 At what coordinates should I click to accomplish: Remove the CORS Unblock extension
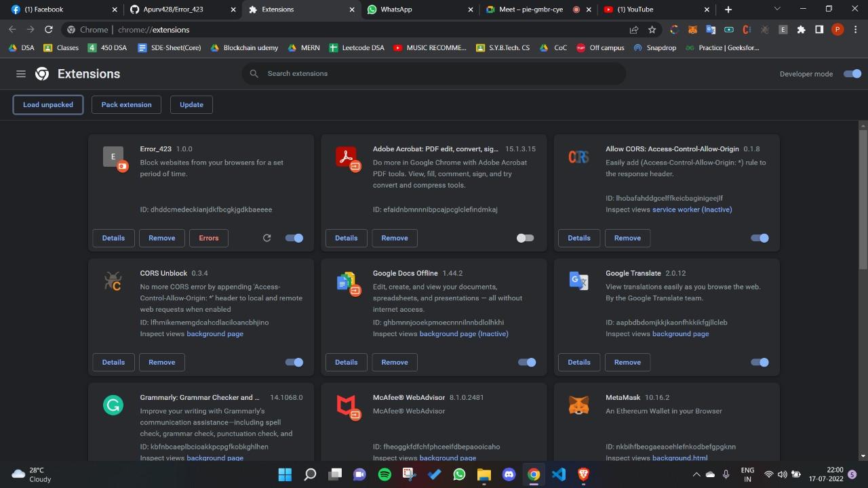(x=161, y=362)
